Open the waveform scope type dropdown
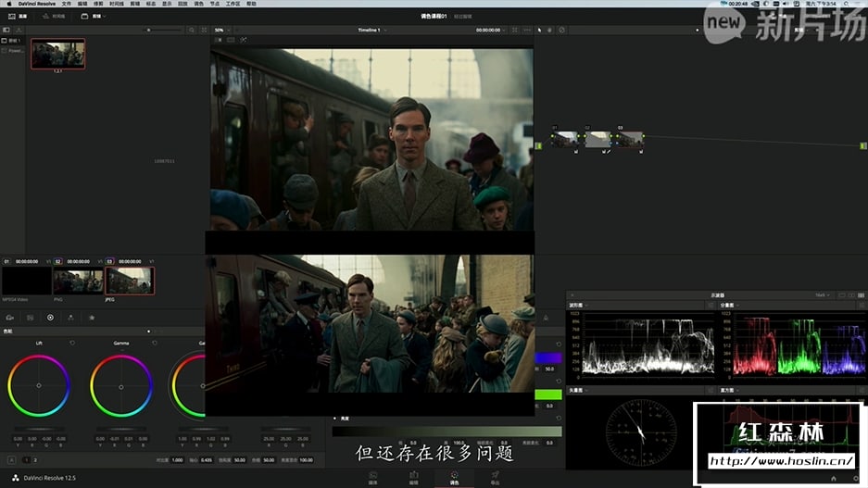This screenshot has height=488, width=868. [x=578, y=305]
